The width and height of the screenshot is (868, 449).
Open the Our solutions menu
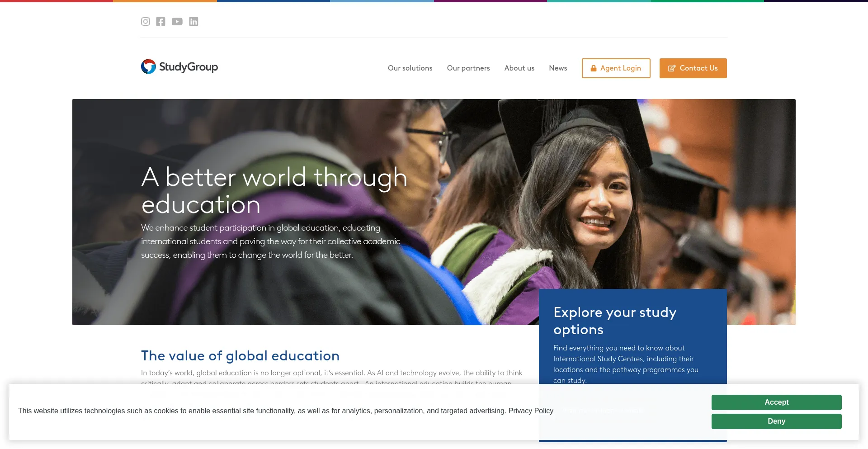pos(410,68)
